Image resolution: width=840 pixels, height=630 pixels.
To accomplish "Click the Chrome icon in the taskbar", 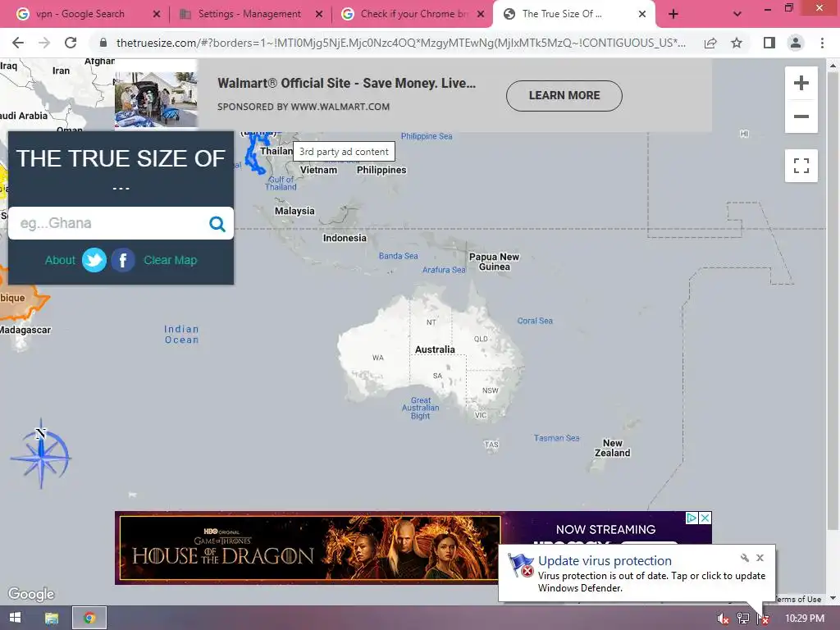I will [x=89, y=618].
